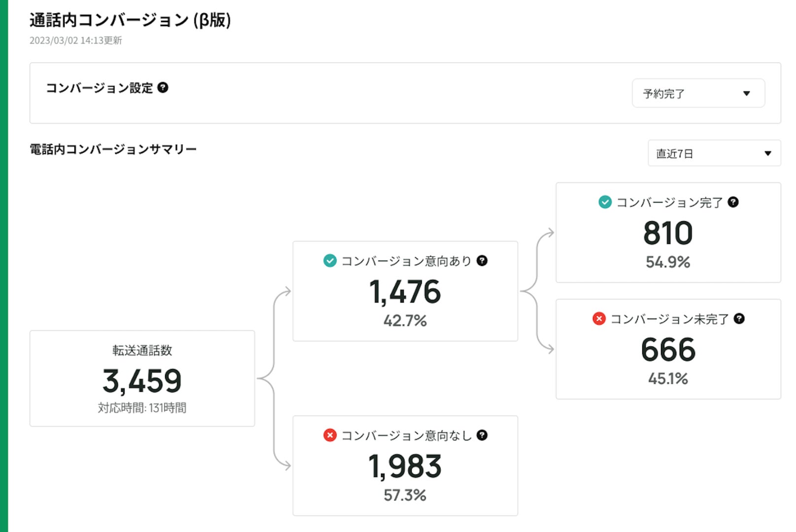Click help icon next to コンバージョン意向あり
Image resolution: width=796 pixels, height=532 pixels.
coord(482,261)
